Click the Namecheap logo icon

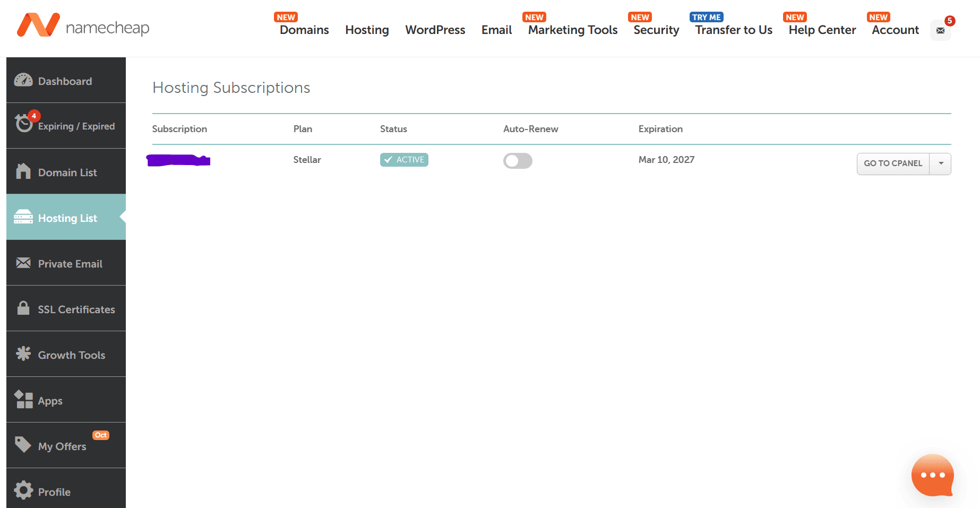[38, 25]
